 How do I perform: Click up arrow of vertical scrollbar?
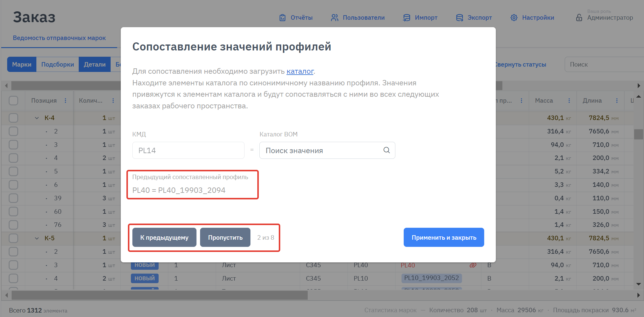point(639,96)
